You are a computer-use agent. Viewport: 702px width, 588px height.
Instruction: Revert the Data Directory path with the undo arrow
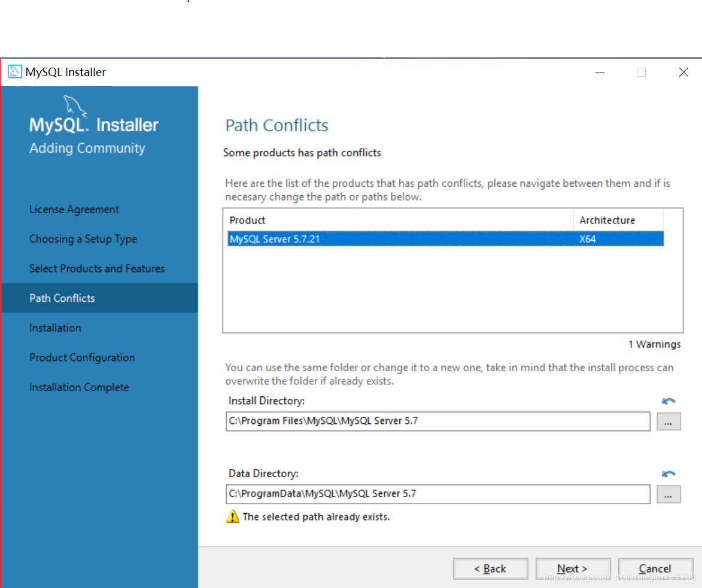668,474
